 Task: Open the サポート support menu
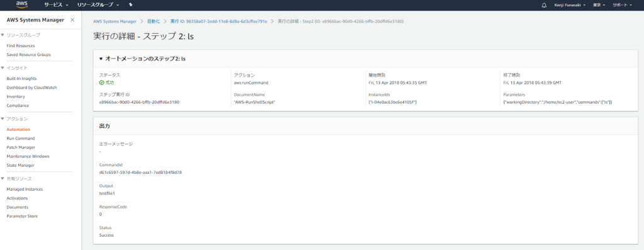[x=623, y=5]
